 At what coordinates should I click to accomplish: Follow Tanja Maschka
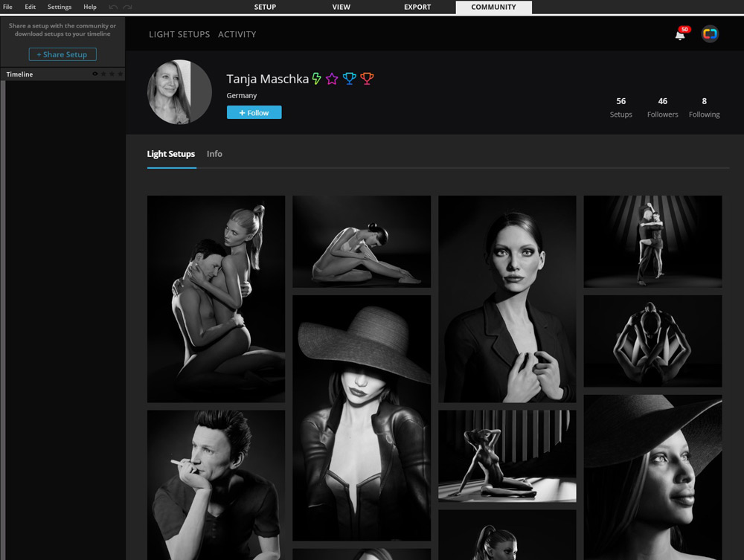[x=254, y=112]
